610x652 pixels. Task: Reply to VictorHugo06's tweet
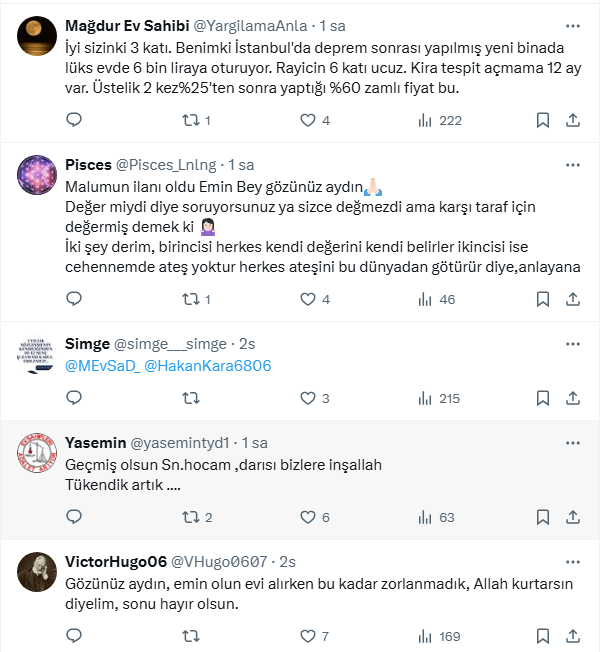[73, 636]
